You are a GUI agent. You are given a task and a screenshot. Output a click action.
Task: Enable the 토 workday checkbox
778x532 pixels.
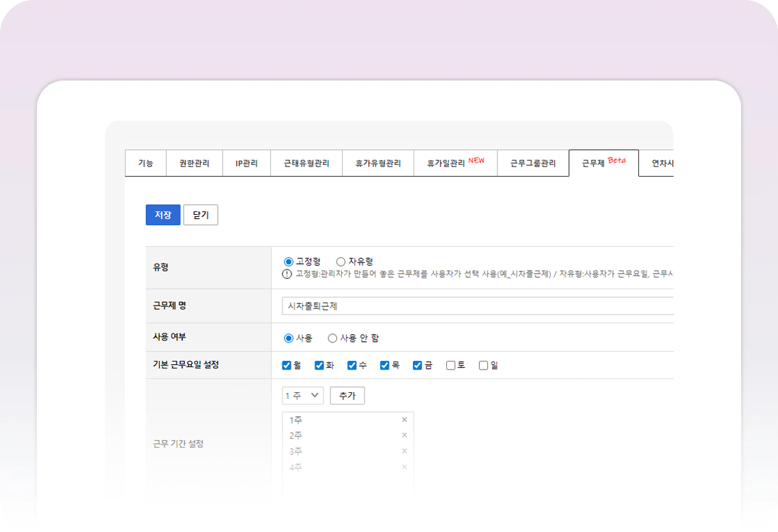(x=450, y=366)
